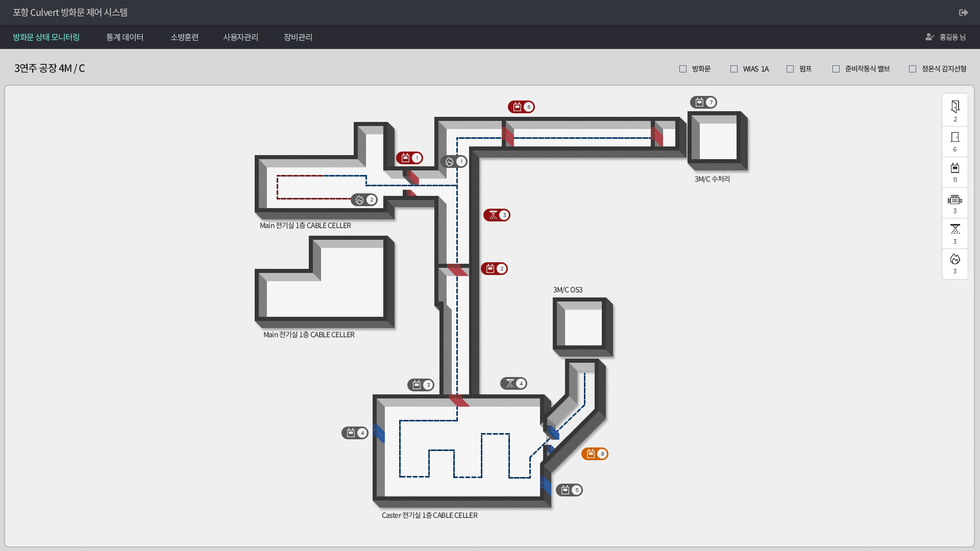This screenshot has height=551, width=980.
Task: Click the pump engine count icon
Action: click(955, 200)
